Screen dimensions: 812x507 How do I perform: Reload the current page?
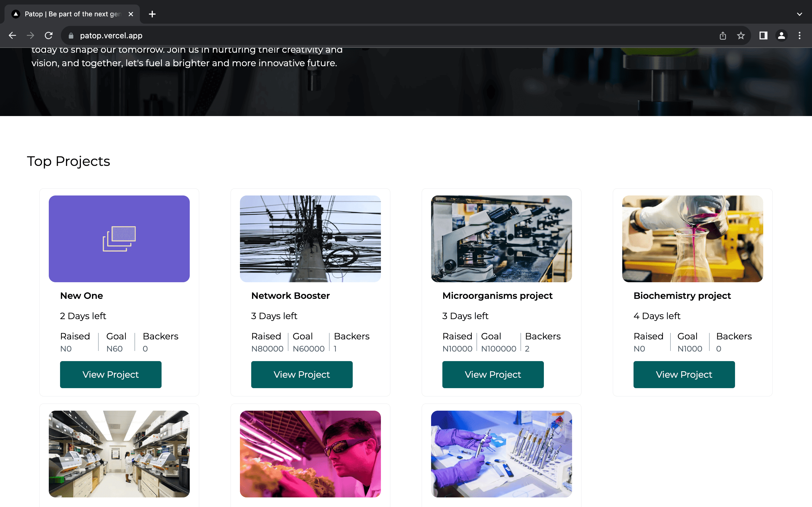pyautogui.click(x=49, y=35)
